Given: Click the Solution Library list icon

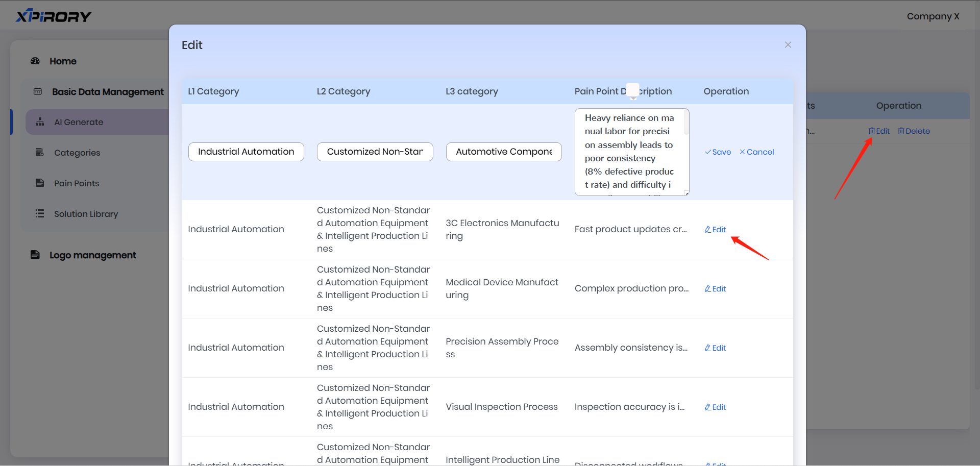Looking at the screenshot, I should tap(40, 214).
